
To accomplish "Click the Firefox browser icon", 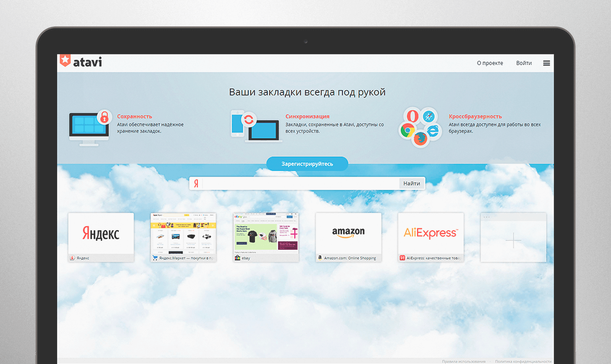I will tap(420, 139).
